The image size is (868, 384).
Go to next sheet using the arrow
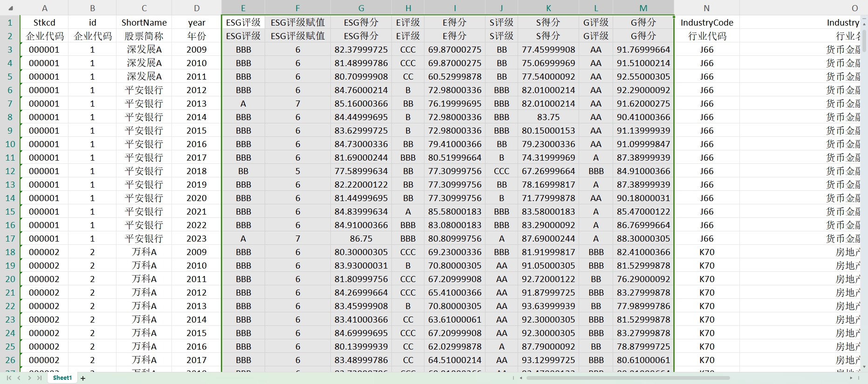point(29,378)
